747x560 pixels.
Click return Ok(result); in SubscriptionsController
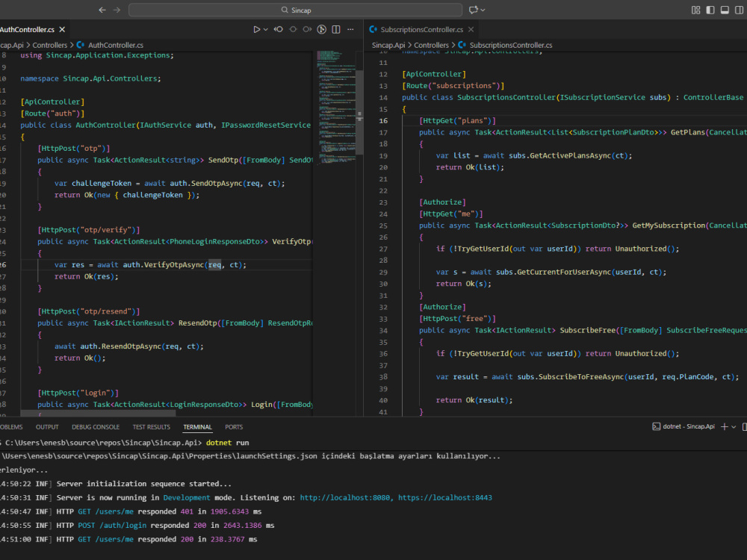coord(474,400)
